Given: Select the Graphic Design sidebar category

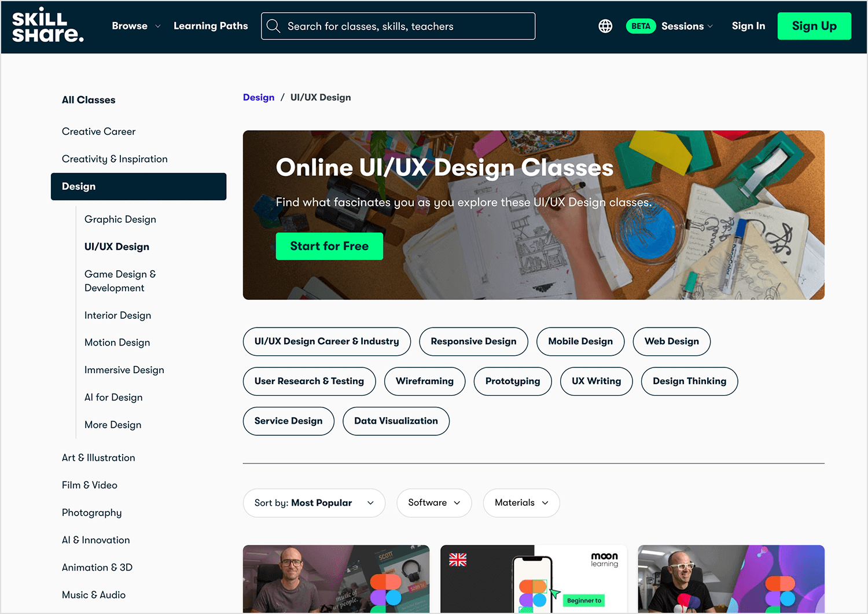Looking at the screenshot, I should (120, 219).
